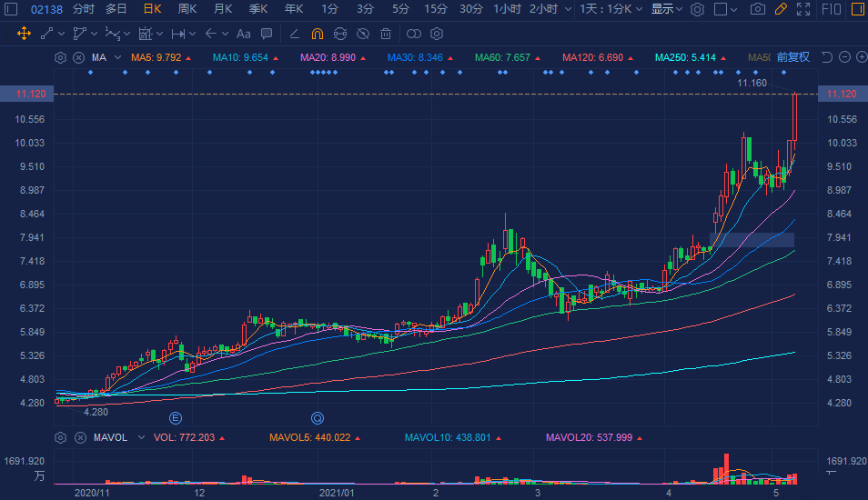The height and width of the screenshot is (500, 868).
Task: Switch to the 周K weekly chart tab
Action: [x=187, y=9]
